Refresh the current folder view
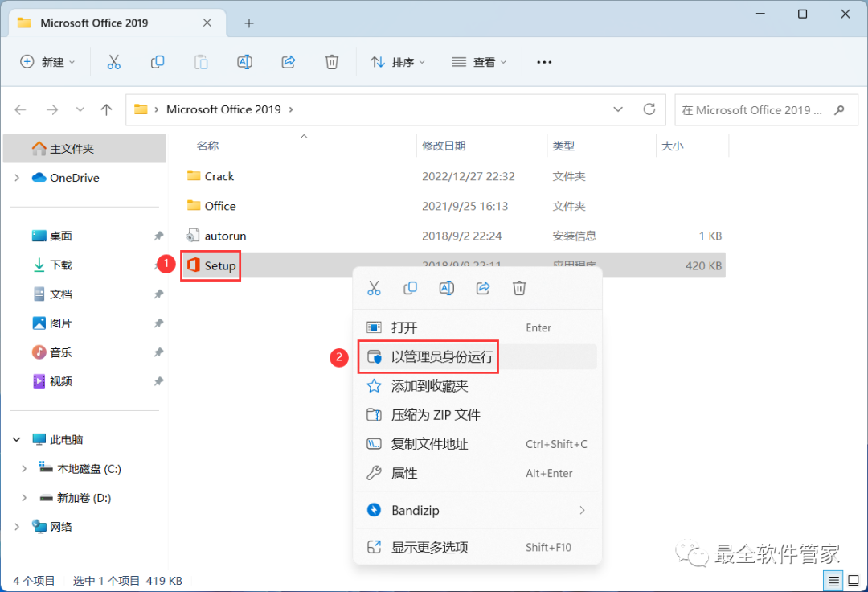This screenshot has width=868, height=592. point(649,109)
